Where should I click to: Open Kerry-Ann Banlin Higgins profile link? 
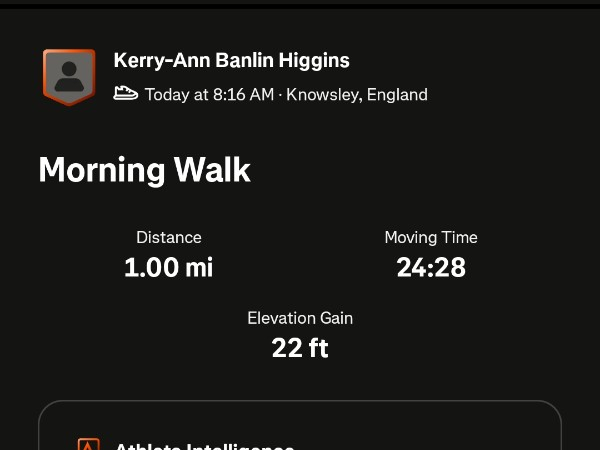coord(231,60)
